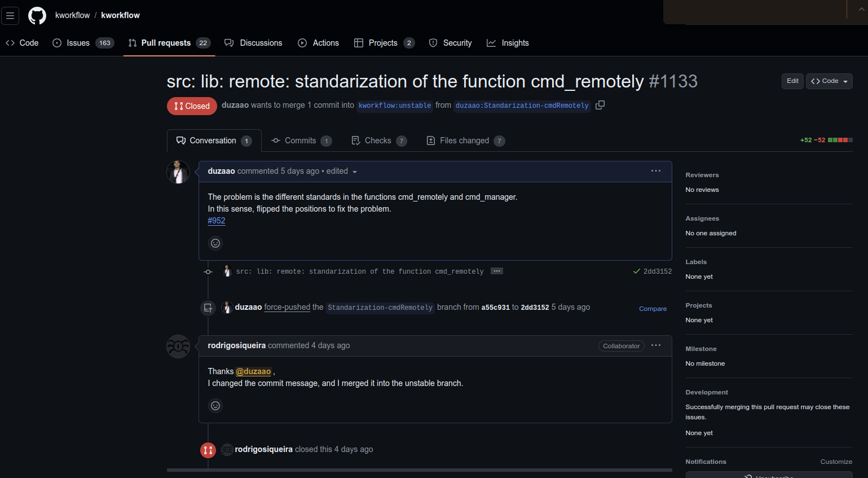Open the linked issue #952
868x478 pixels.
coord(217,221)
